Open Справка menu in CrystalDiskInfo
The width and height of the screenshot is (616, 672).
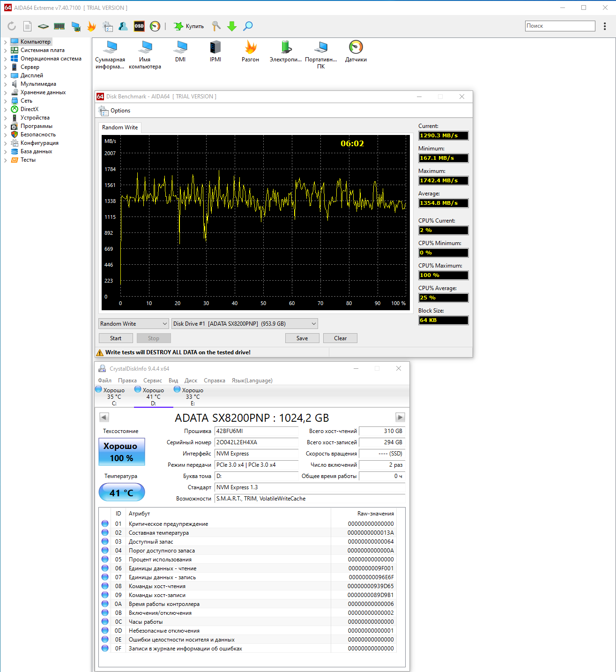215,381
